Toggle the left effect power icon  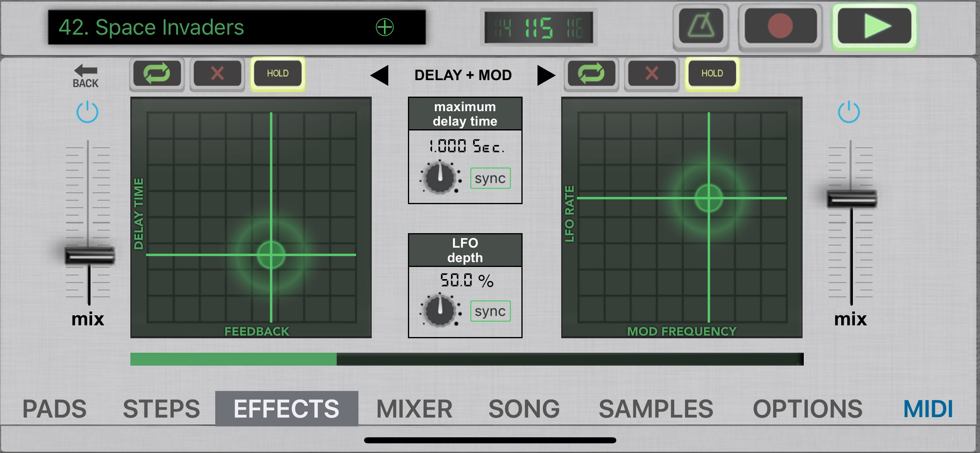87,112
